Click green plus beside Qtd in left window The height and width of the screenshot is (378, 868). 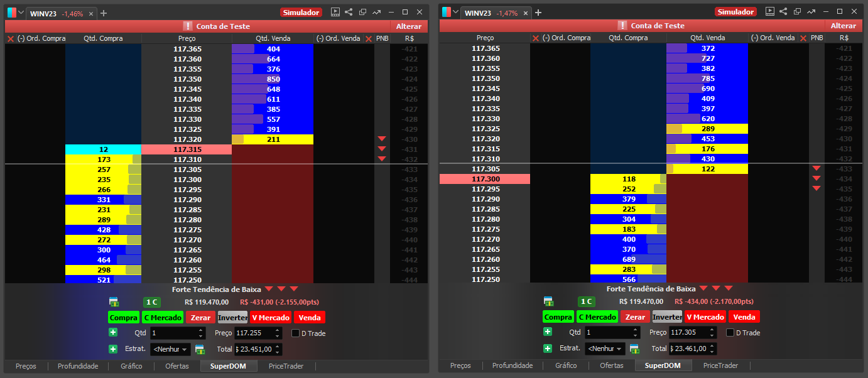(113, 333)
